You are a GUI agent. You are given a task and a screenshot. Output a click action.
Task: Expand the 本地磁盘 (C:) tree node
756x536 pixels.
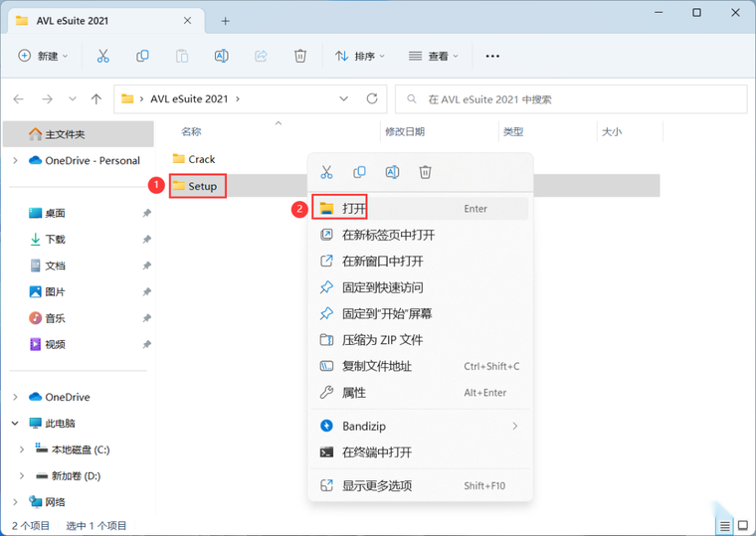coord(22,449)
